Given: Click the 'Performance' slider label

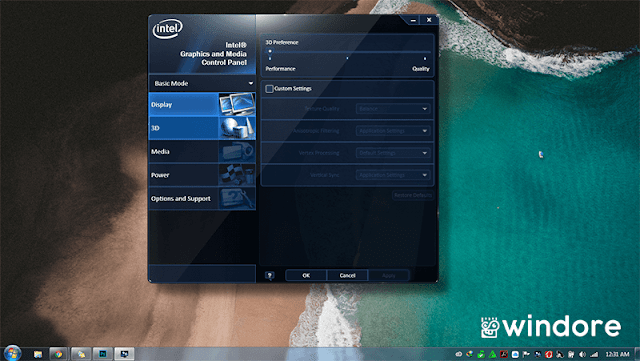Looking at the screenshot, I should pyautogui.click(x=280, y=69).
